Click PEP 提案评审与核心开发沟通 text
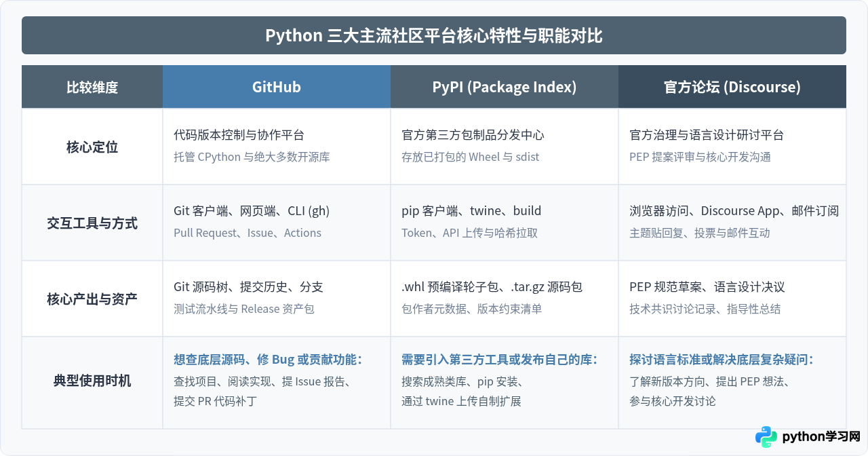Image resolution: width=868 pixels, height=456 pixels. (700, 157)
